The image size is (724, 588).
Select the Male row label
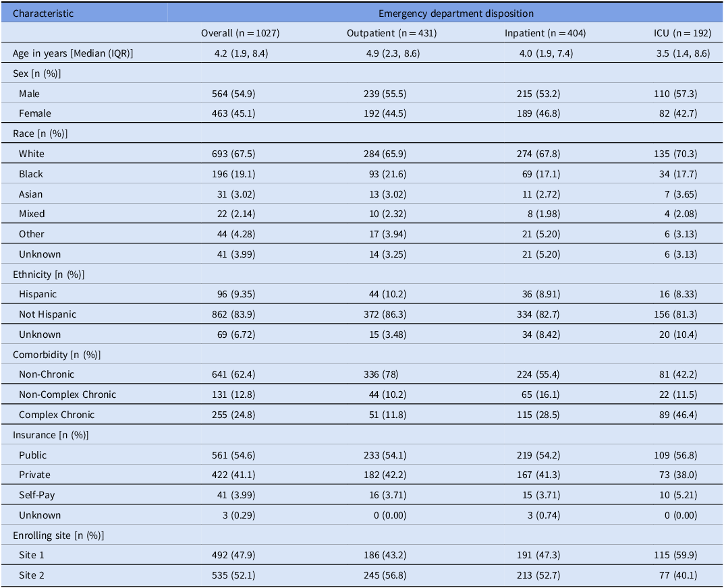coord(30,94)
